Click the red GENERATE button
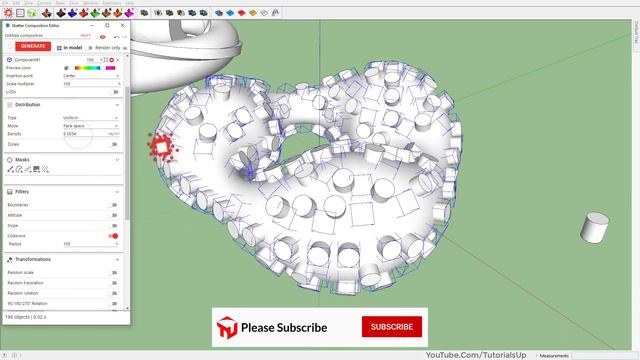The width and height of the screenshot is (640, 360). point(33,46)
